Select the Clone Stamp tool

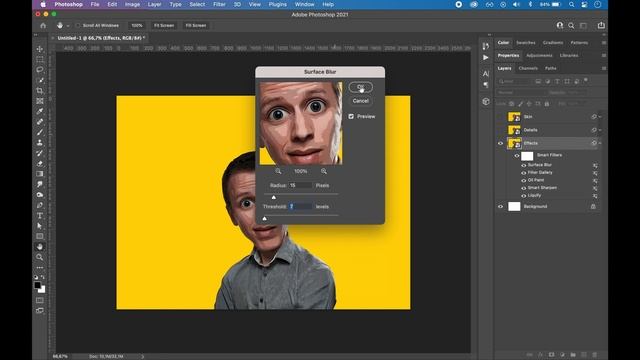(x=40, y=142)
